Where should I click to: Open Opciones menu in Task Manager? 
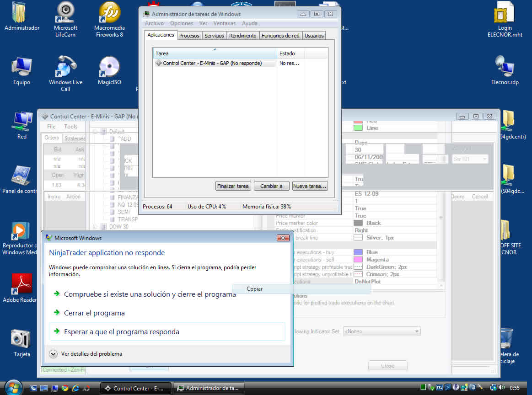click(182, 23)
